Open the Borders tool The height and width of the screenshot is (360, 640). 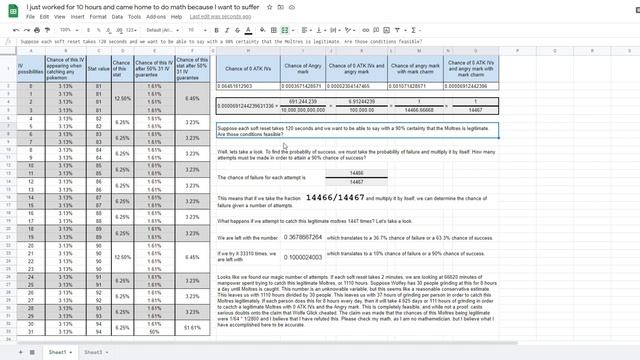point(274,30)
